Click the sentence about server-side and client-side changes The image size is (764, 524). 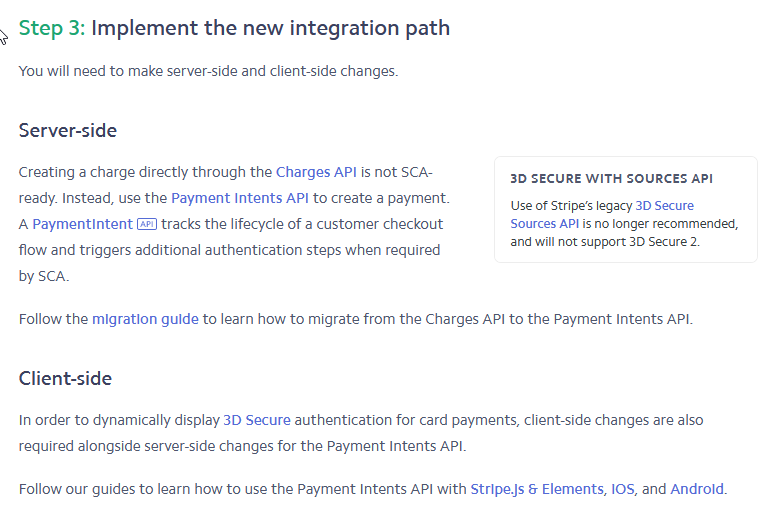[x=209, y=71]
